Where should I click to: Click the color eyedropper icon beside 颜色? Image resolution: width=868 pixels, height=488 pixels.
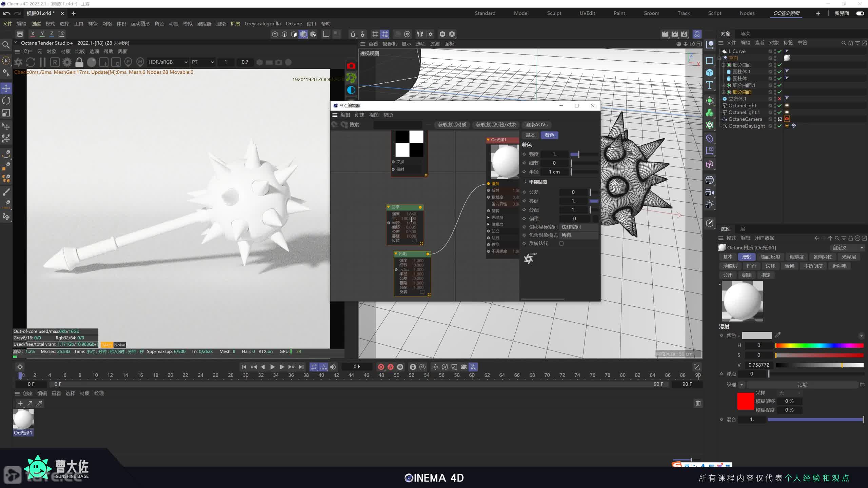[x=778, y=335]
